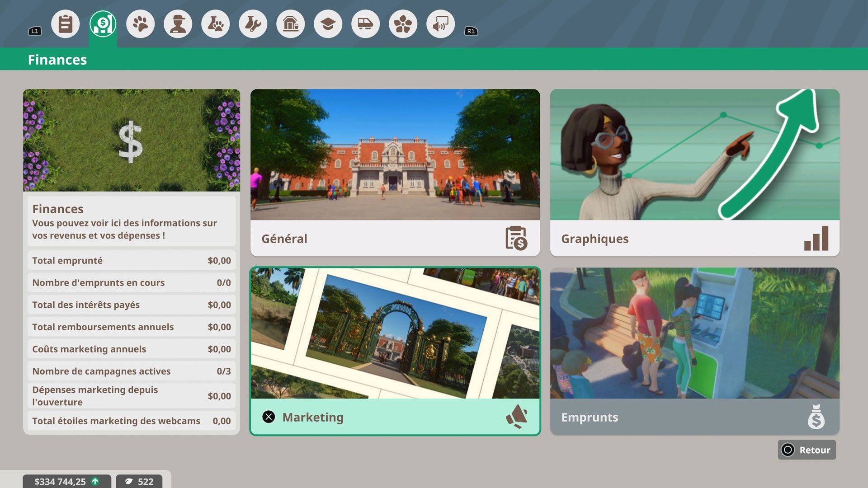Open the Facilities building tab
The width and height of the screenshot is (868, 488).
[291, 24]
